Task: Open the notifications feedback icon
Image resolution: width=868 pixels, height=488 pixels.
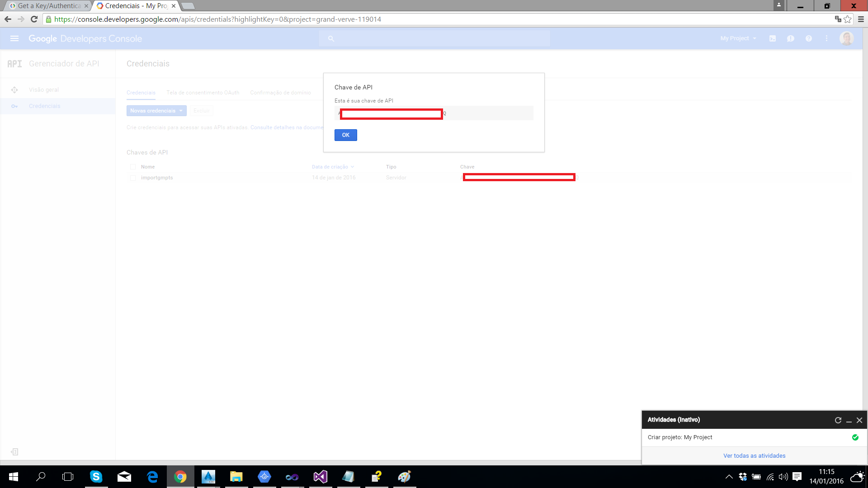Action: click(790, 38)
